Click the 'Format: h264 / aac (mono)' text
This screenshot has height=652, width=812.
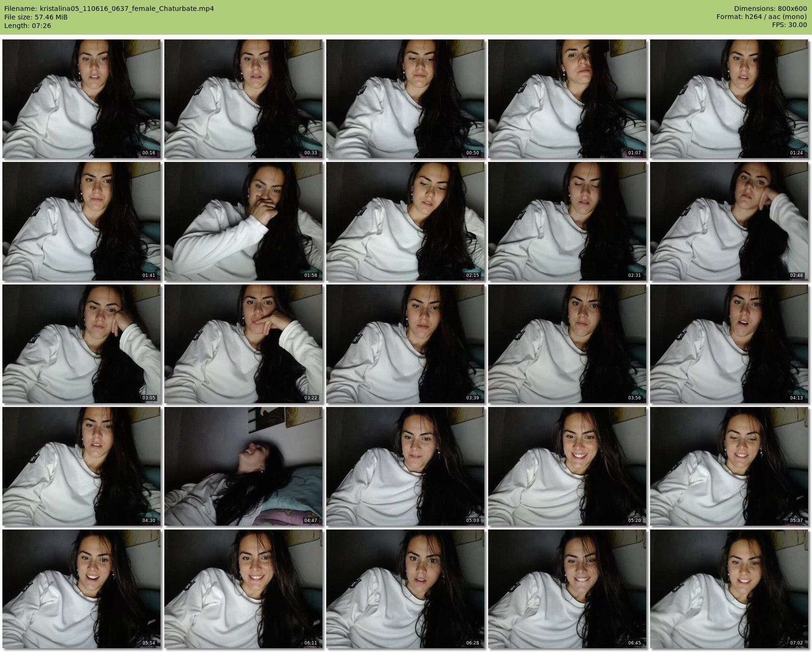pyautogui.click(x=762, y=17)
